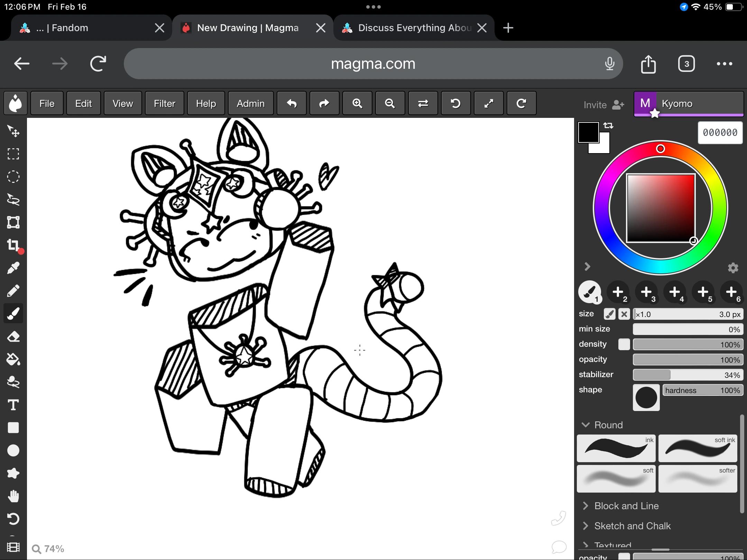Select the Paint Bucket fill tool
The width and height of the screenshot is (747, 560).
[13, 359]
